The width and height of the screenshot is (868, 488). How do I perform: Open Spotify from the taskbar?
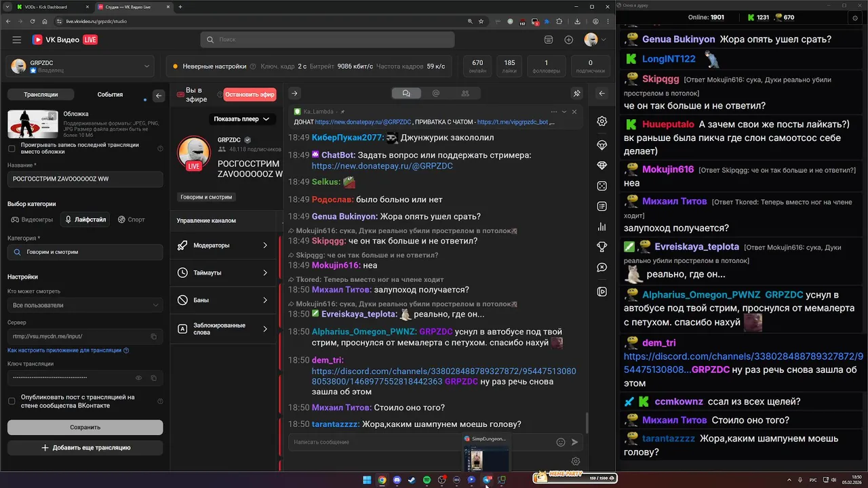tap(427, 480)
